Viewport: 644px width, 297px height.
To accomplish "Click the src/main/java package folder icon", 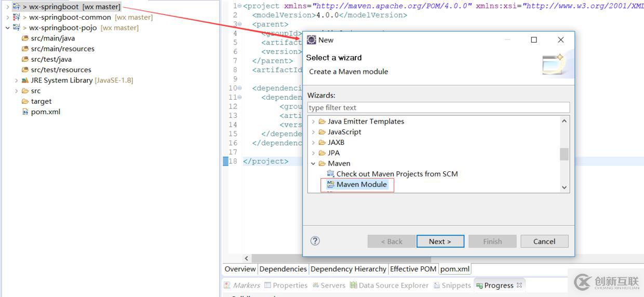I will [25, 38].
